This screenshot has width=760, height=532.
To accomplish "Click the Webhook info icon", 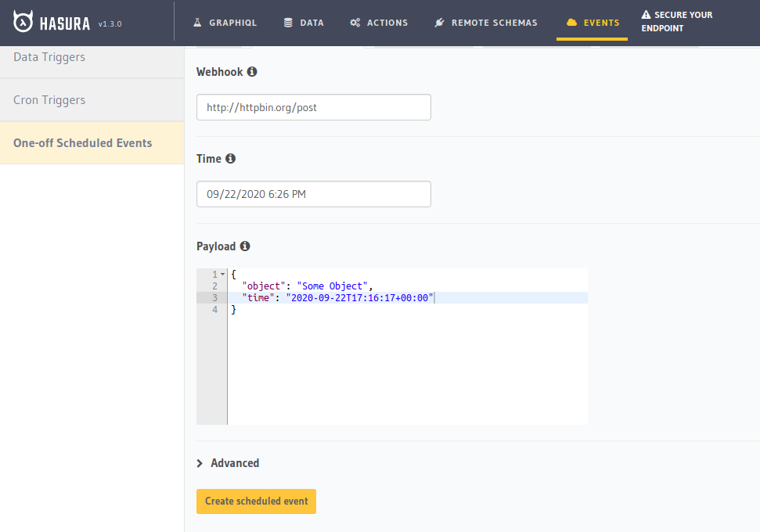I will coord(251,71).
